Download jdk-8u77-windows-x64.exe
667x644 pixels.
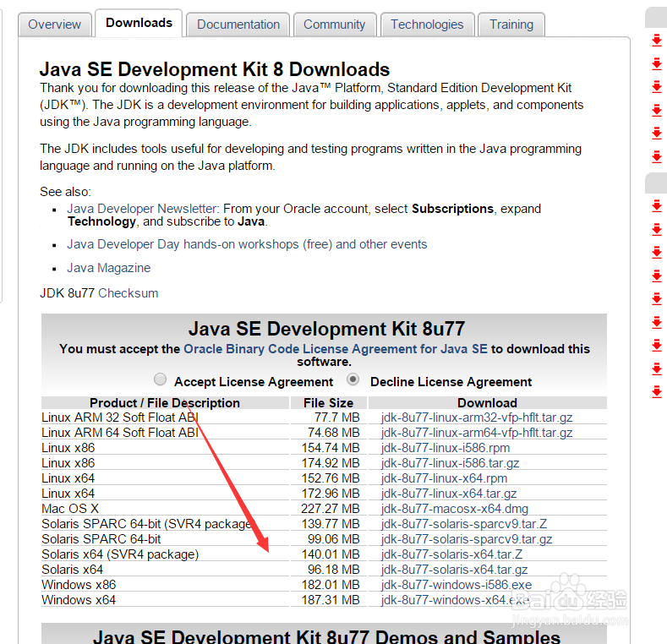tap(455, 600)
